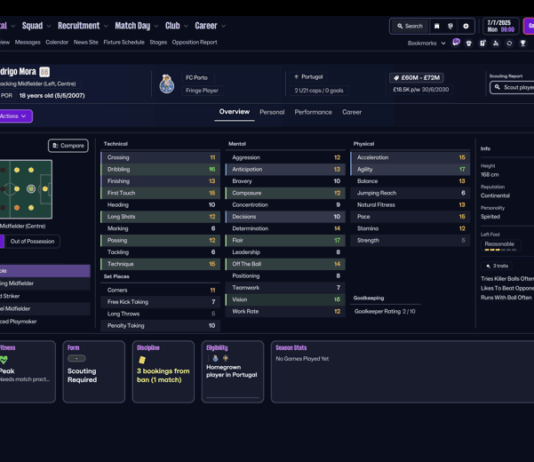The height and width of the screenshot is (462, 534).
Task: Switch to the Career tab in player profile
Action: coord(352,112)
